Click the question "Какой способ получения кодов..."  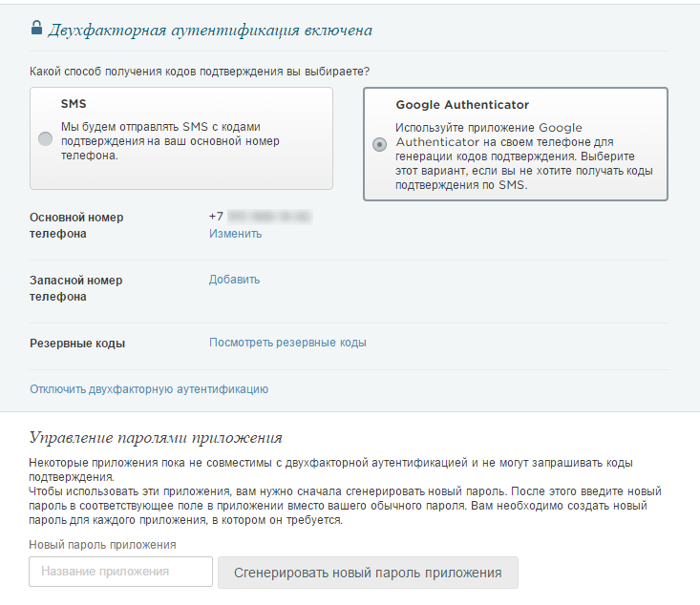pyautogui.click(x=200, y=72)
